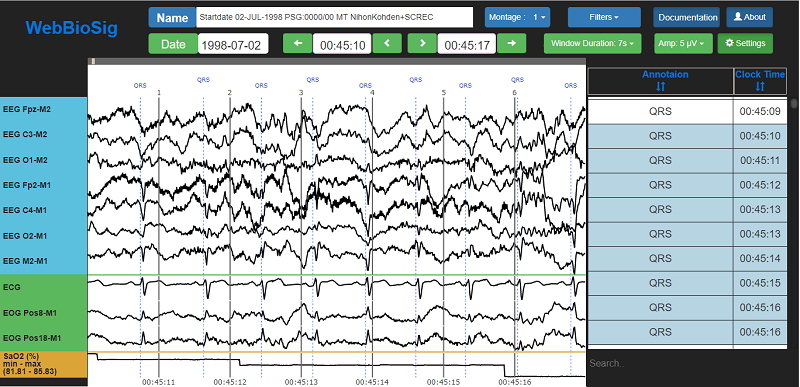This screenshot has height=387, width=800.
Task: Select the SaO2 (%) channel label
Action: (44, 365)
